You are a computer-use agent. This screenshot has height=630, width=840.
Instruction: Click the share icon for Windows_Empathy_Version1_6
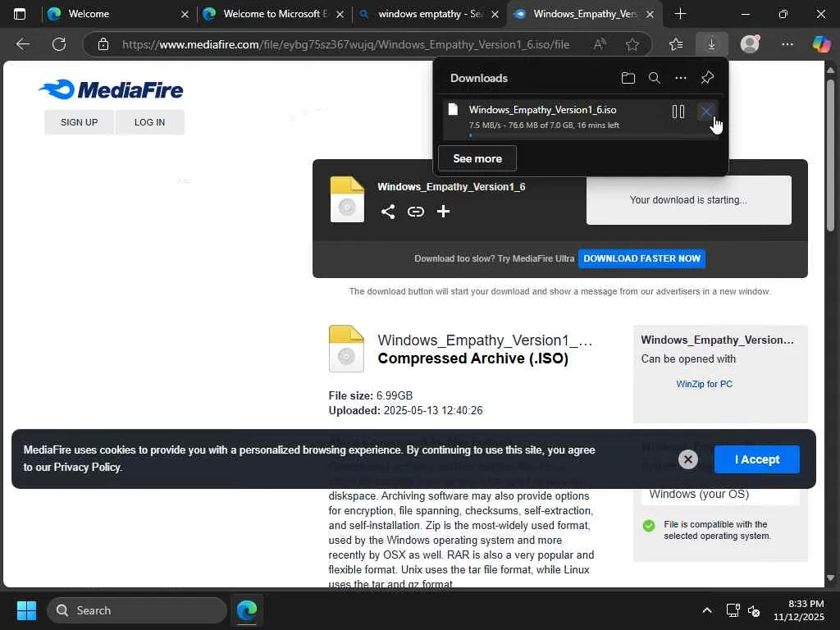coord(388,212)
